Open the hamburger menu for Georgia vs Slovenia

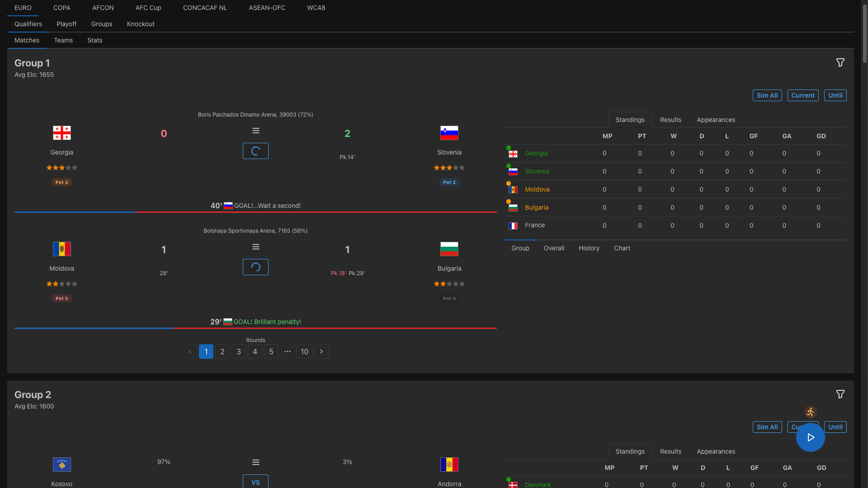(x=255, y=131)
